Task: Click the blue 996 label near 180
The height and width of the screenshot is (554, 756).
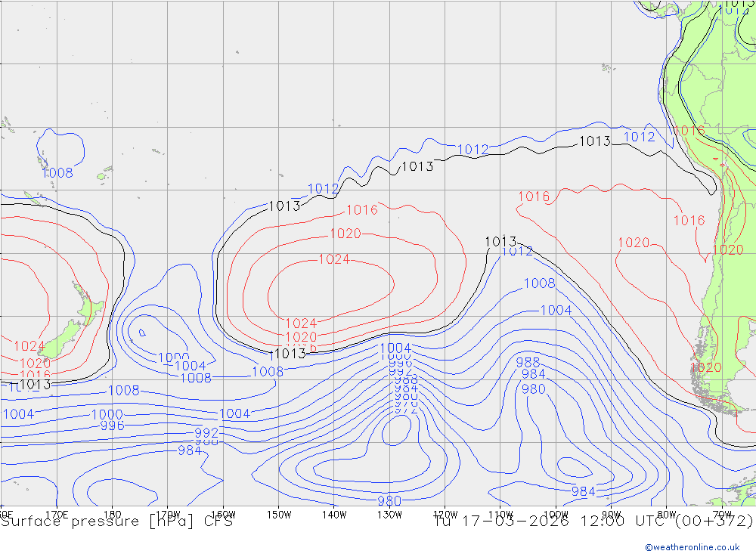Action: coord(112,426)
